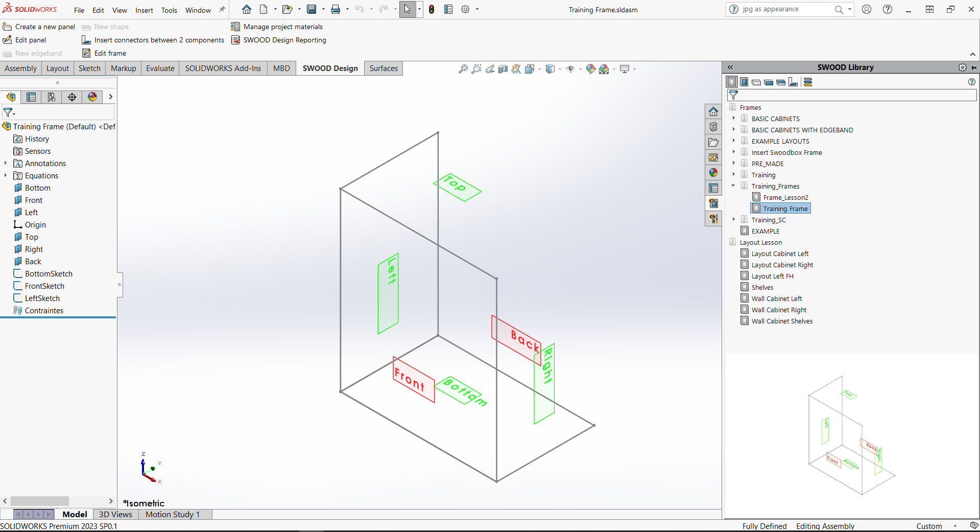Click the View Orientation cube icon
980x532 pixels.
coord(530,69)
